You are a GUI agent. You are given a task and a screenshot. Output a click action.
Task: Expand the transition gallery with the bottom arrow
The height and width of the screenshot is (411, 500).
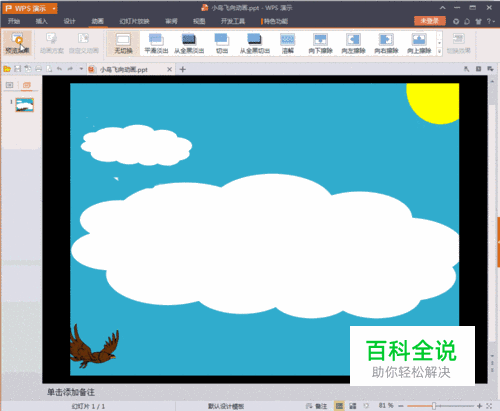click(439, 51)
